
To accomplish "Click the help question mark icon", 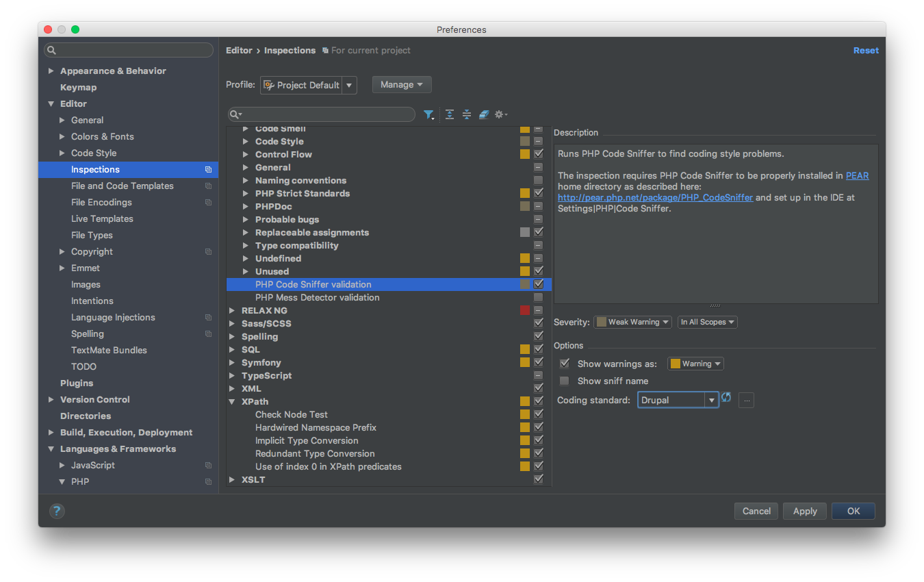I will (57, 511).
